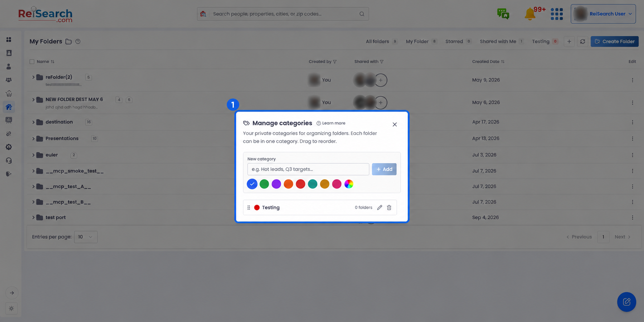Click the main search bar field
The height and width of the screenshot is (322, 644).
point(283,14)
